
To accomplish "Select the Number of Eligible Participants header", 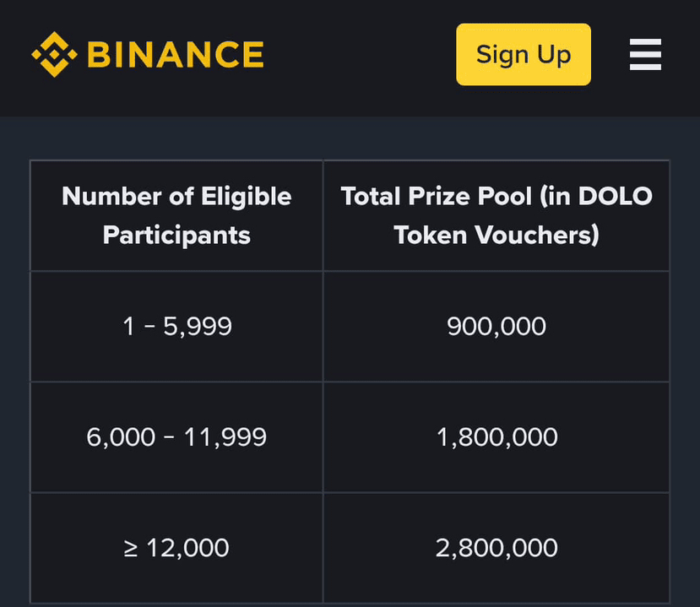I will click(176, 215).
